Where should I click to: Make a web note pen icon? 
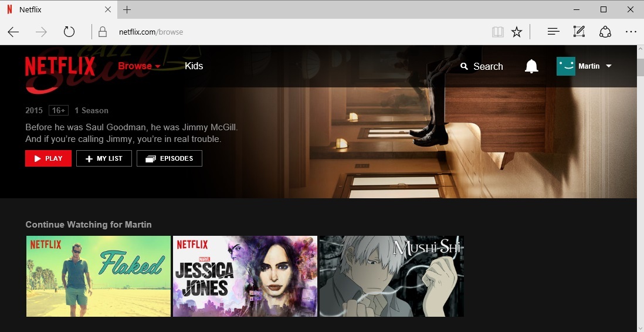click(x=579, y=32)
